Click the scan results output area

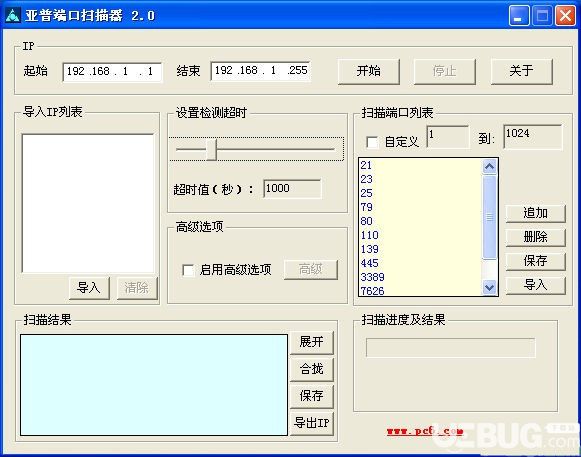click(x=154, y=385)
